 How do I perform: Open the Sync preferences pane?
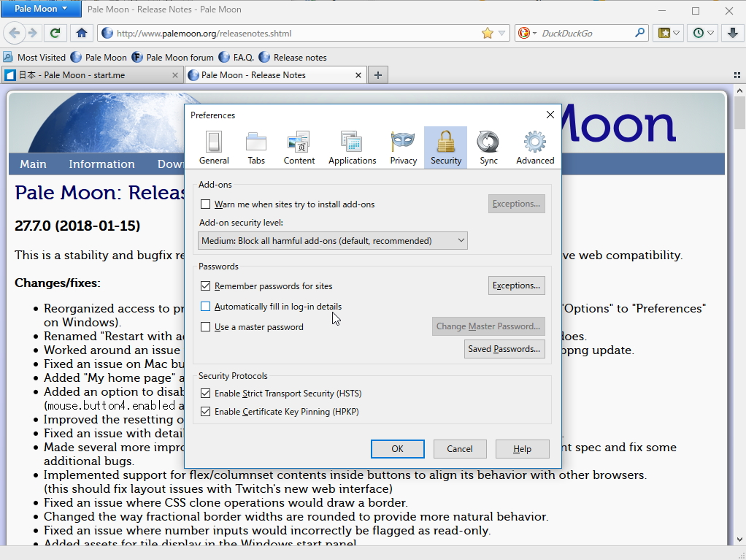pos(488,147)
